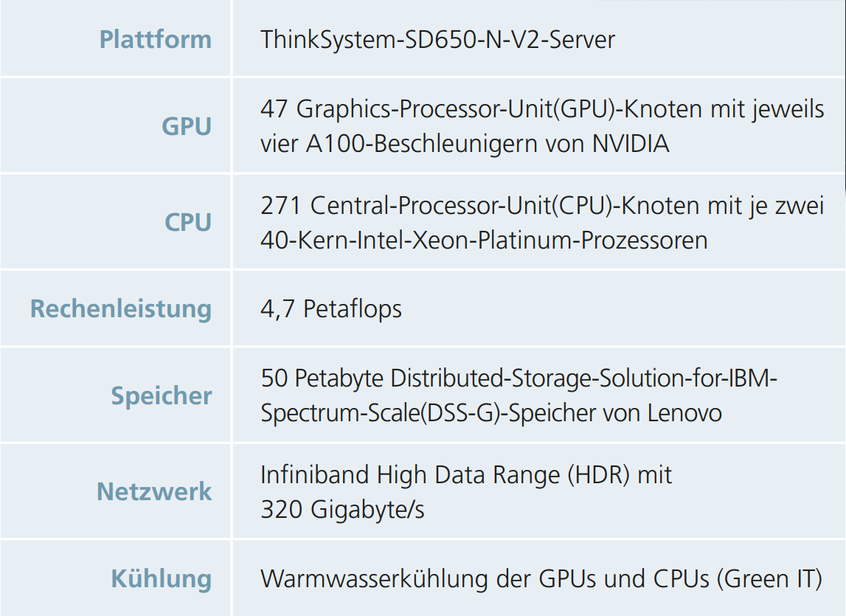Click the Speicher row label
This screenshot has width=846, height=616.
[161, 395]
